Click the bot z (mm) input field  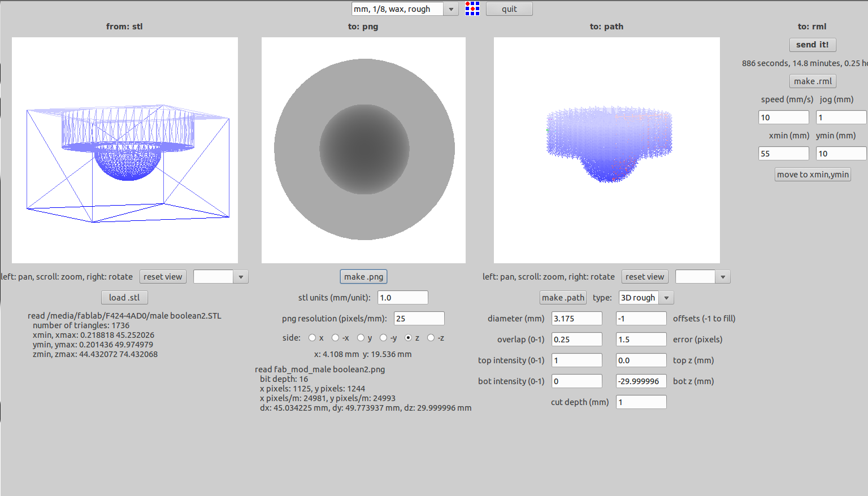[x=641, y=381]
